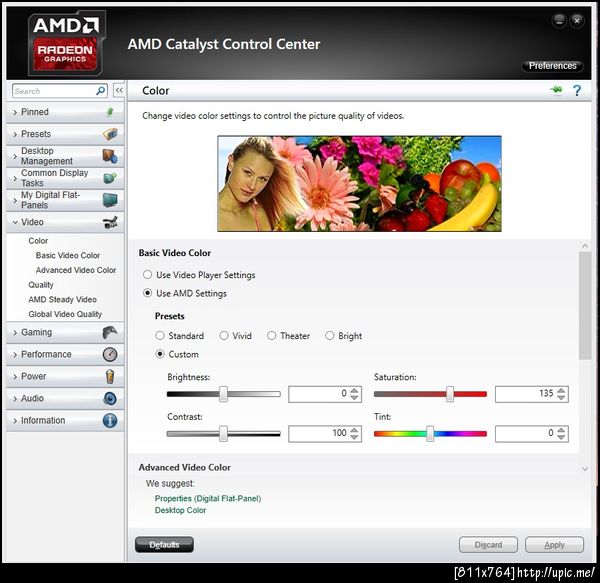The height and width of the screenshot is (583, 600).
Task: Click the Video camcorder icon
Action: [x=110, y=222]
